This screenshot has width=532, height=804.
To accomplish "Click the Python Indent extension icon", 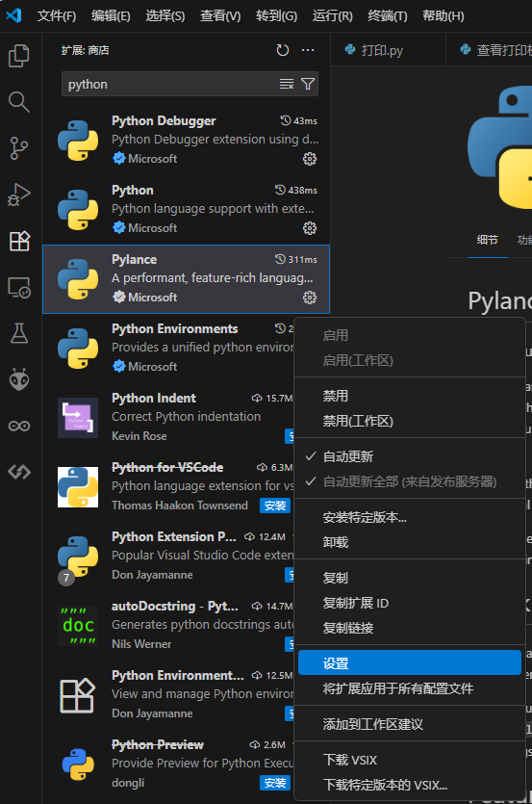I will pyautogui.click(x=78, y=417).
